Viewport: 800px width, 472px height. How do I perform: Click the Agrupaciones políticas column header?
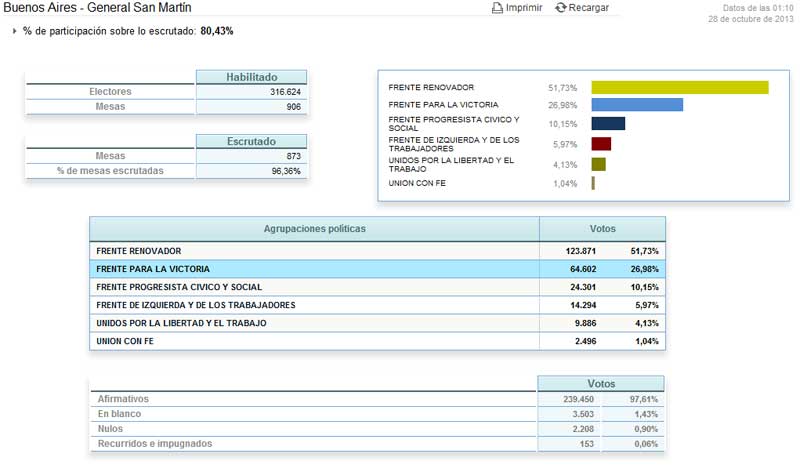pyautogui.click(x=315, y=229)
